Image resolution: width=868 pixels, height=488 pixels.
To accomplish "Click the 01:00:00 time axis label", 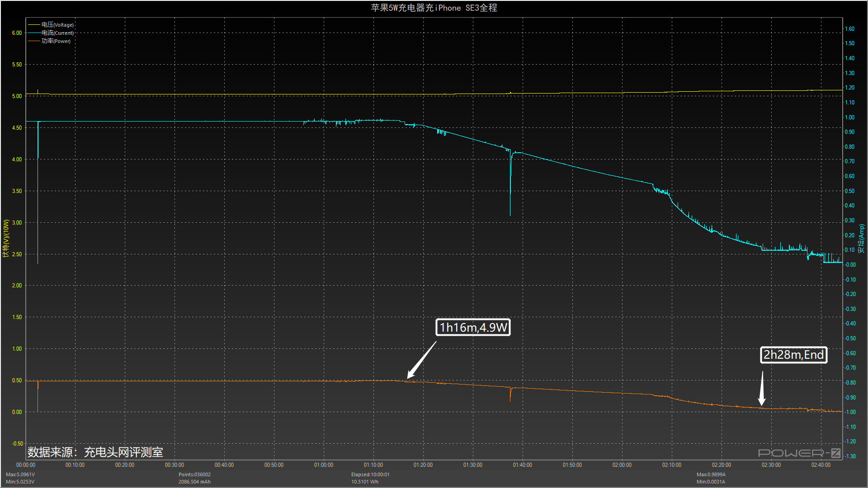I will coord(324,465).
